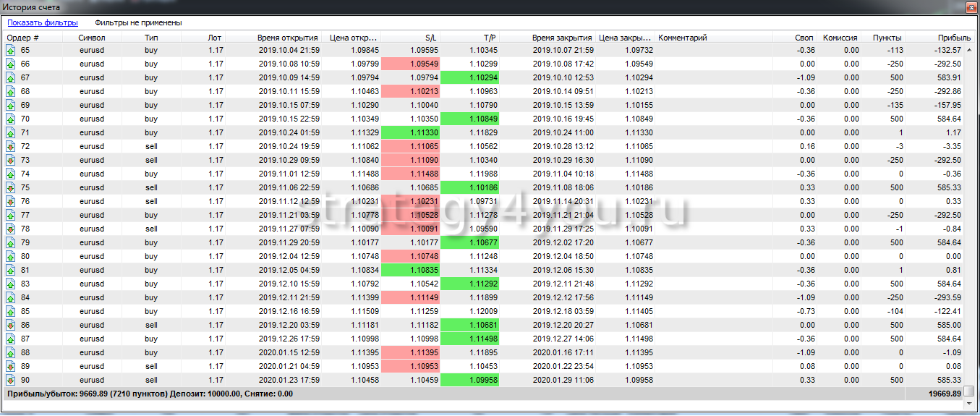Viewport: 980px width, 416px height.
Task: Select the buy icon for order 84
Action: pyautogui.click(x=10, y=298)
